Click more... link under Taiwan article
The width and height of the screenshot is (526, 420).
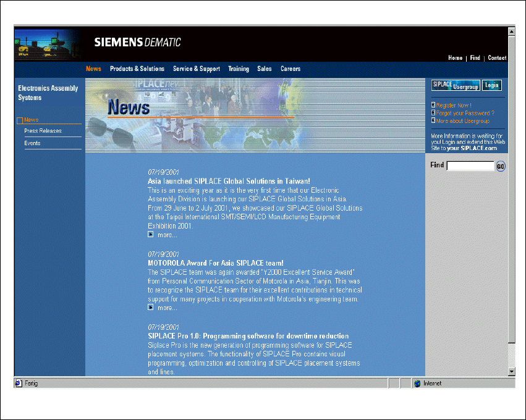pyautogui.click(x=168, y=235)
